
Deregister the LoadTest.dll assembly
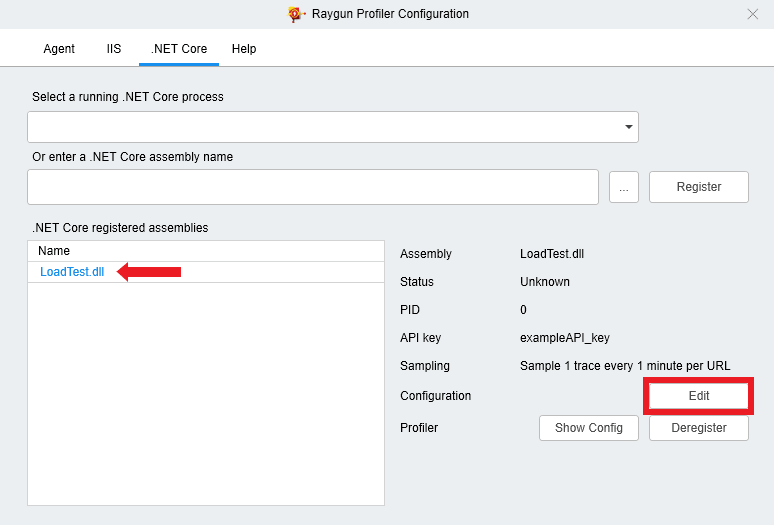pos(698,428)
